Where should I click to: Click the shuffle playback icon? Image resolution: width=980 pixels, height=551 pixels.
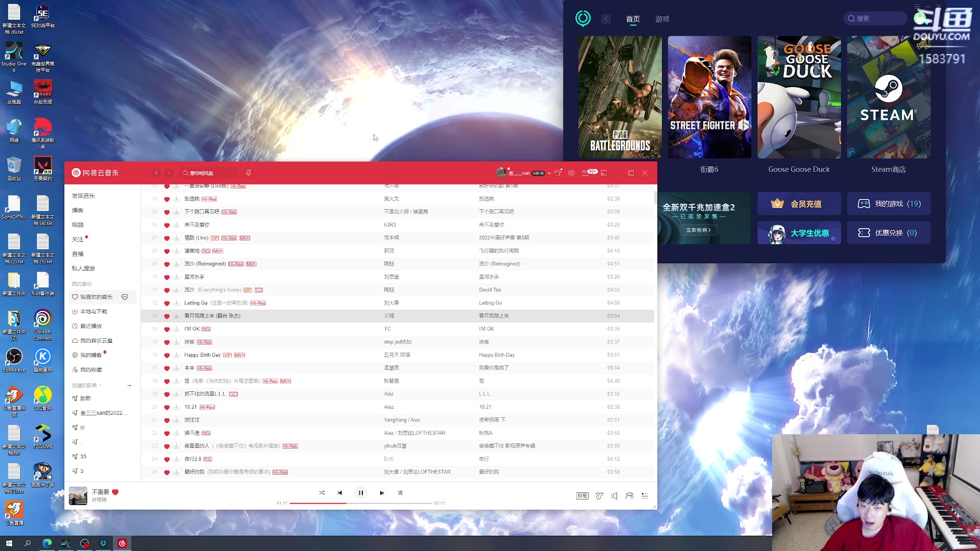click(x=322, y=492)
